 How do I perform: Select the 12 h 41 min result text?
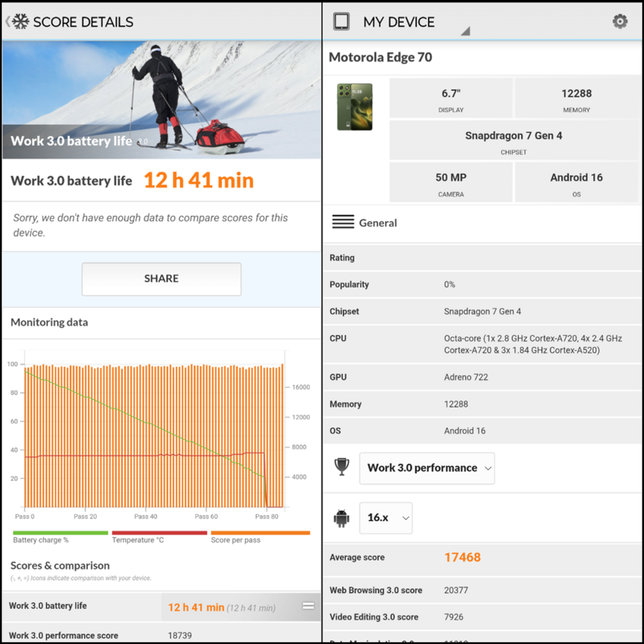click(x=199, y=180)
